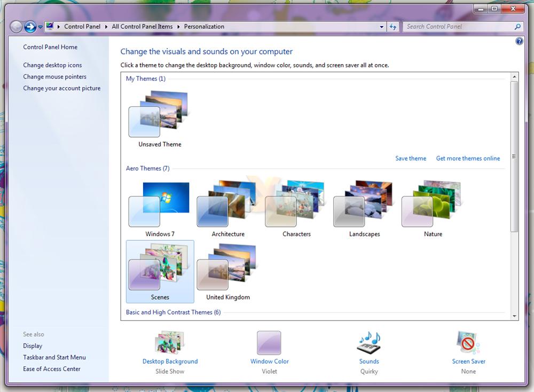Open Change mouse pointers link
The image size is (534, 392).
pyautogui.click(x=54, y=76)
